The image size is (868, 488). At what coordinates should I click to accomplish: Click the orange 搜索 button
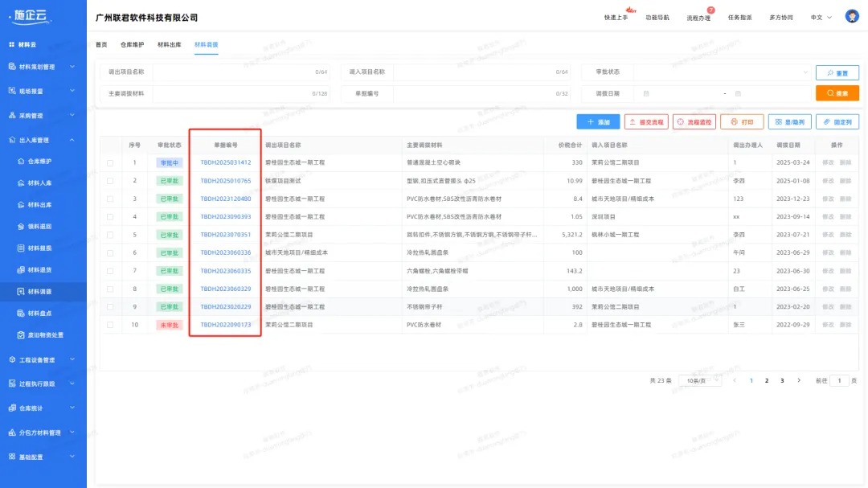(x=837, y=93)
